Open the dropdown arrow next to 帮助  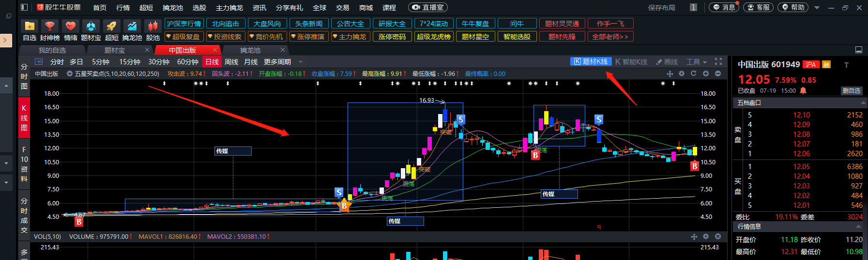pos(817,8)
